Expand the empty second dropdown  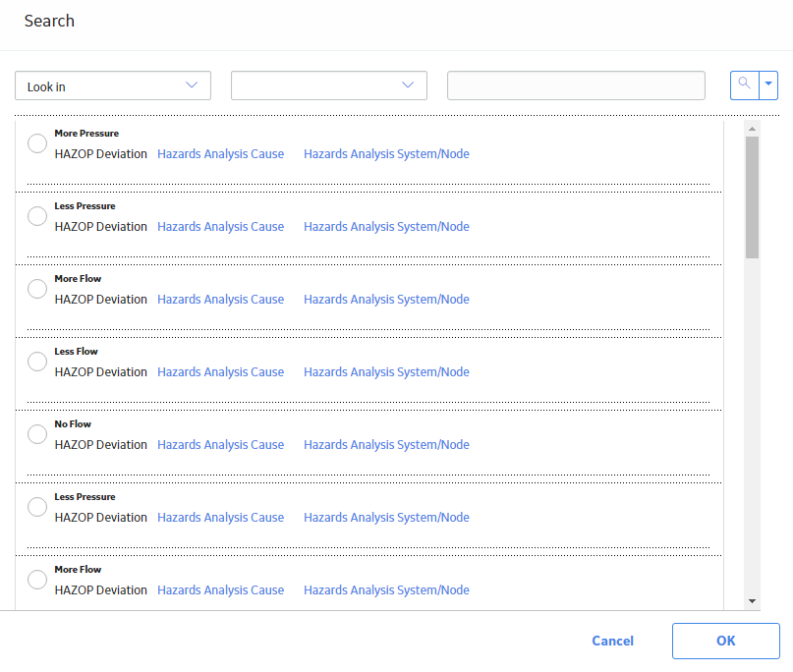(329, 85)
